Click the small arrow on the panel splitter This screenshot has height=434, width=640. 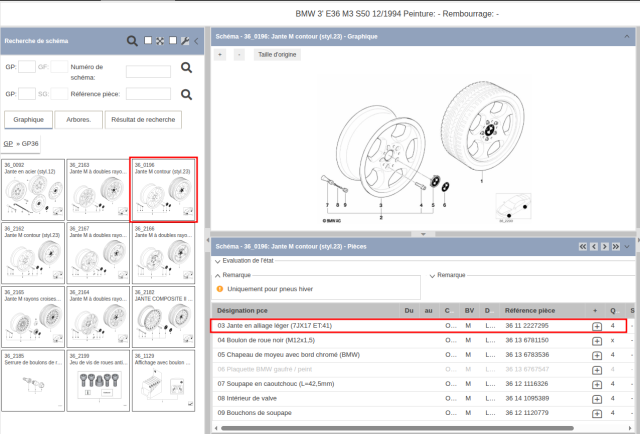tap(423, 234)
